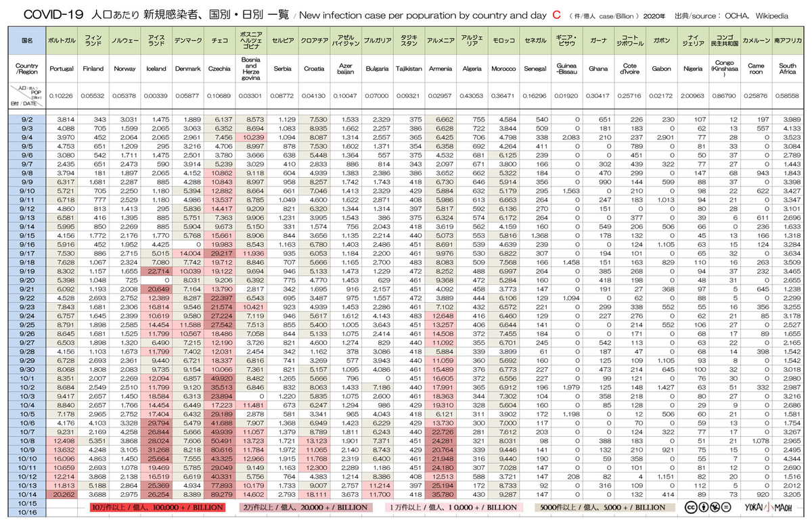812x522 pixels.
Task: Select the Nigeria column header
Action: click(x=692, y=69)
